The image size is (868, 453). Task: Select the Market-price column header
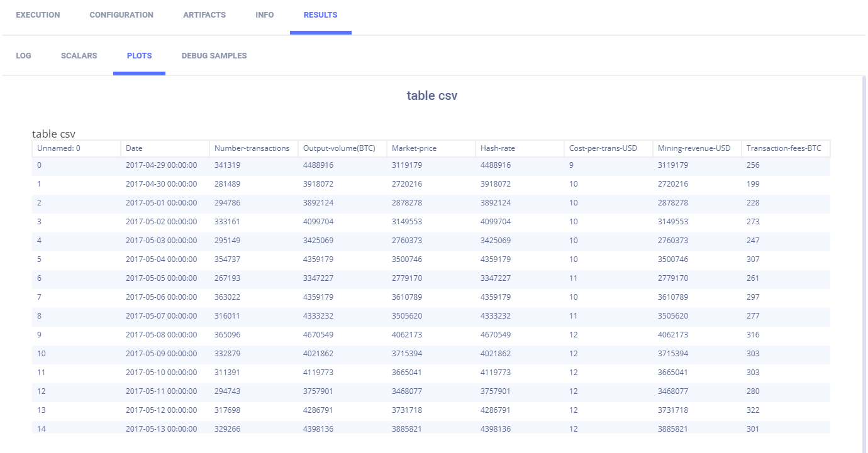click(414, 148)
